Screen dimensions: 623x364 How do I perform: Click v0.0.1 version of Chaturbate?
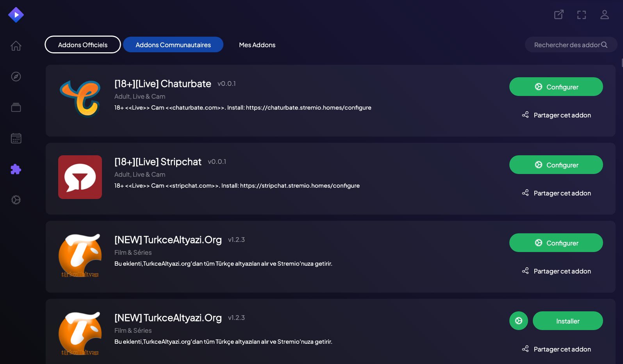[x=227, y=83]
